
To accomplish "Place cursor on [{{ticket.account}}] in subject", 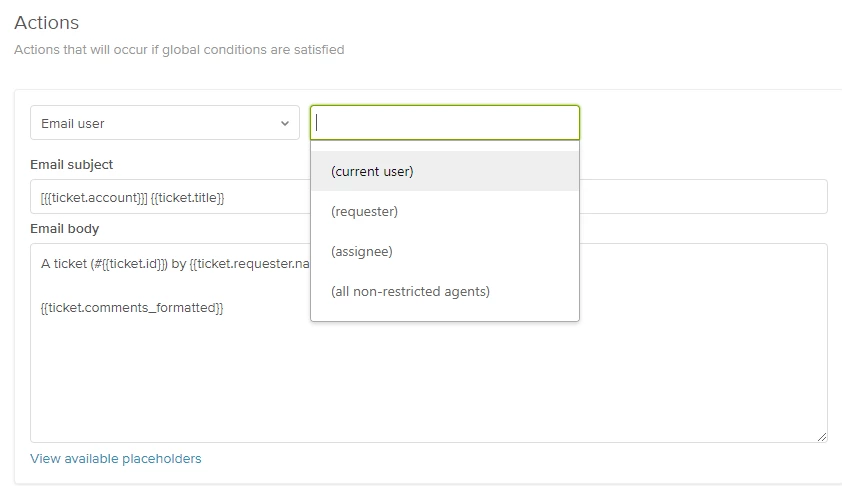I will coord(93,197).
